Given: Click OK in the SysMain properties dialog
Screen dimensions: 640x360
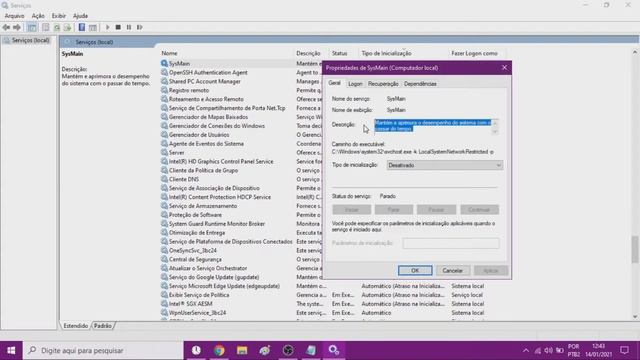Looking at the screenshot, I should (x=415, y=271).
